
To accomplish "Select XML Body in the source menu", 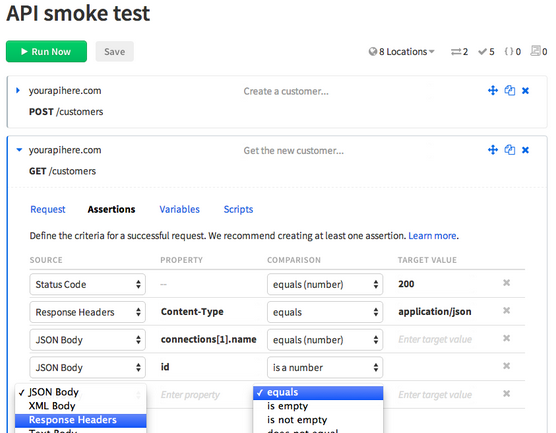I will pyautogui.click(x=80, y=406).
